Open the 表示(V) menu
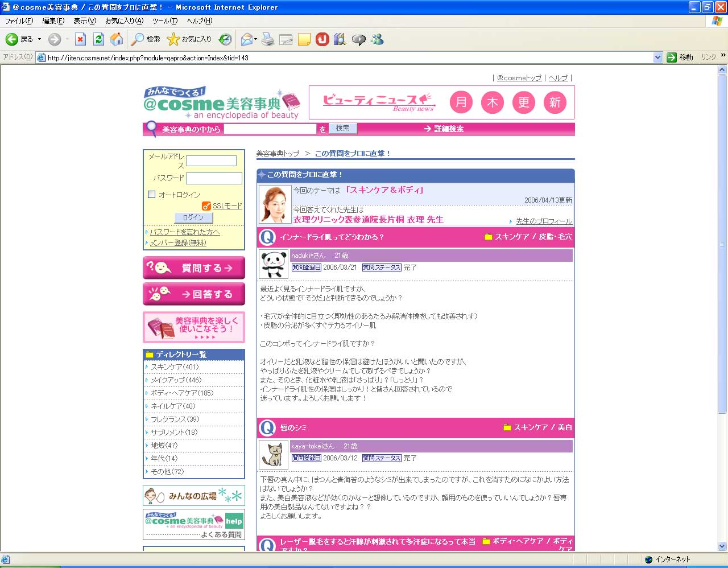This screenshot has height=568, width=728. tap(85, 21)
